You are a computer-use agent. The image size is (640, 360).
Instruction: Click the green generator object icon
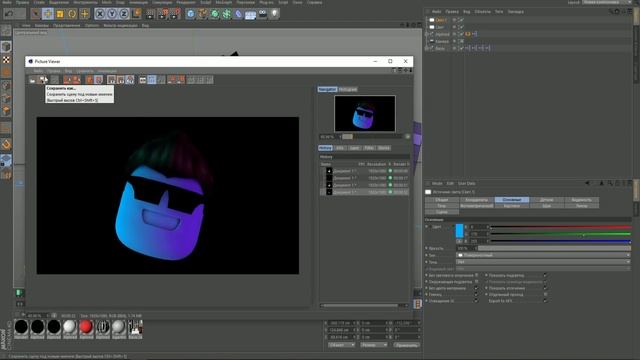[x=215, y=14]
